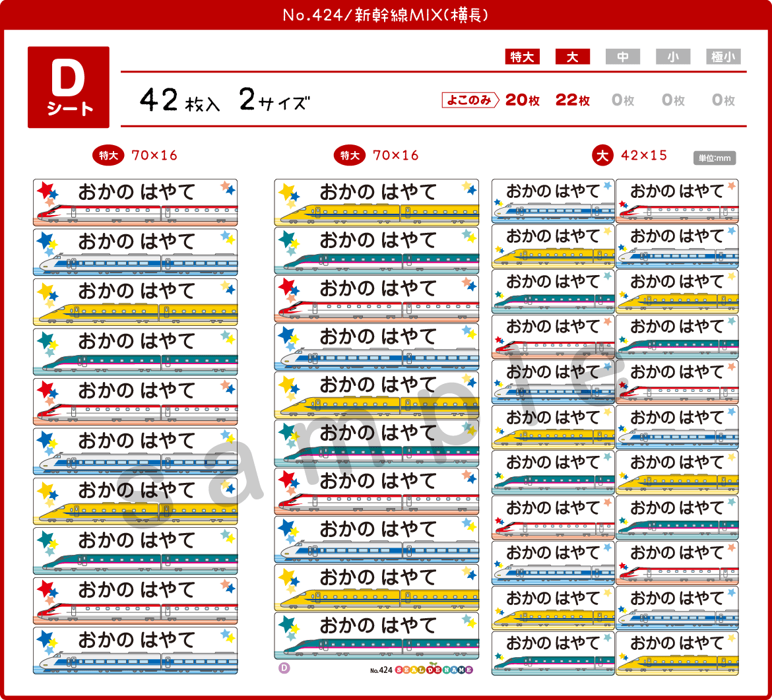Select bottom yellow-train small sticker, rightmost column

pos(677,653)
